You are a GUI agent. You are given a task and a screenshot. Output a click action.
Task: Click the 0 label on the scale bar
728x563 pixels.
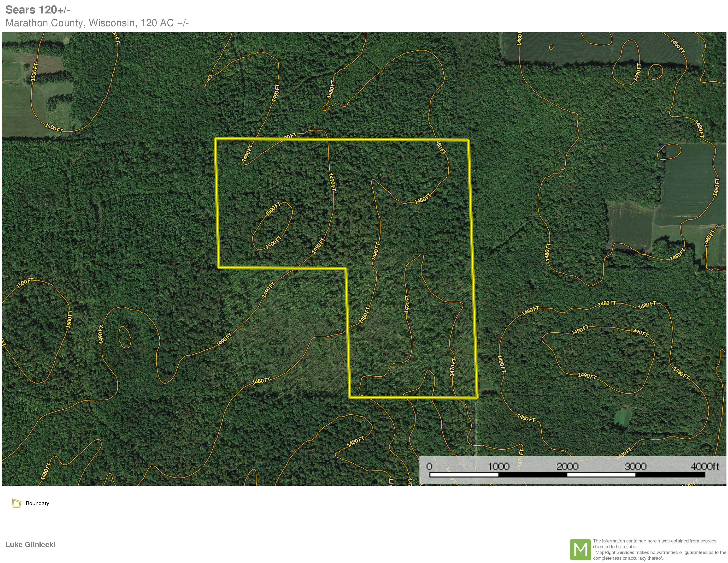(429, 466)
